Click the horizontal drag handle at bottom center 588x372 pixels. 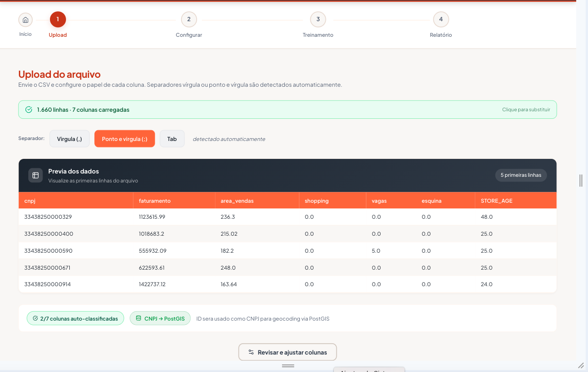click(x=288, y=366)
